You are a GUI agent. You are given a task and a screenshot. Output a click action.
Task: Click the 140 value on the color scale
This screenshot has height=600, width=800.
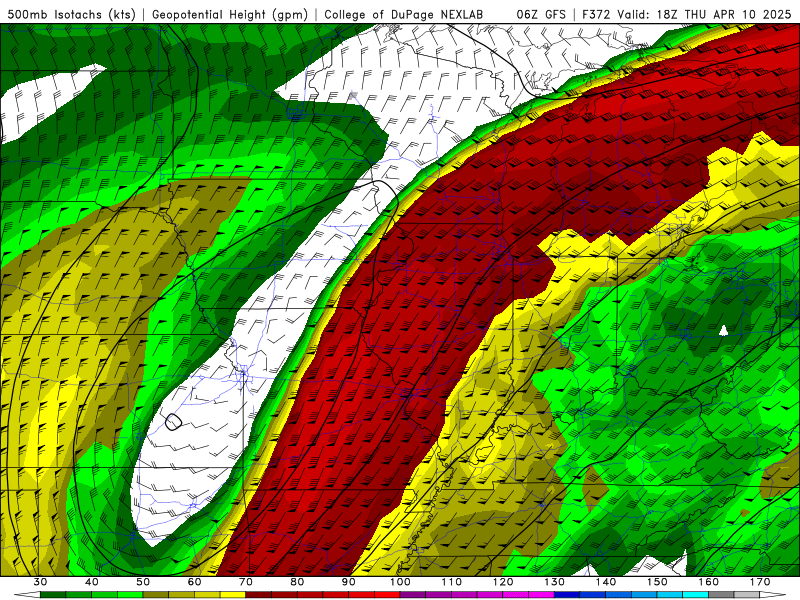[x=606, y=582]
